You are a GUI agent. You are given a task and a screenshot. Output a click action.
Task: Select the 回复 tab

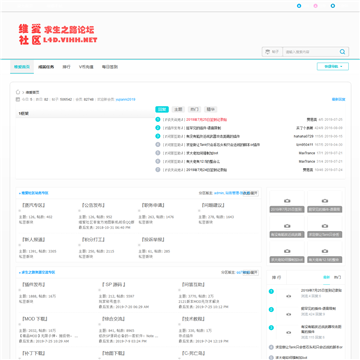point(162,109)
